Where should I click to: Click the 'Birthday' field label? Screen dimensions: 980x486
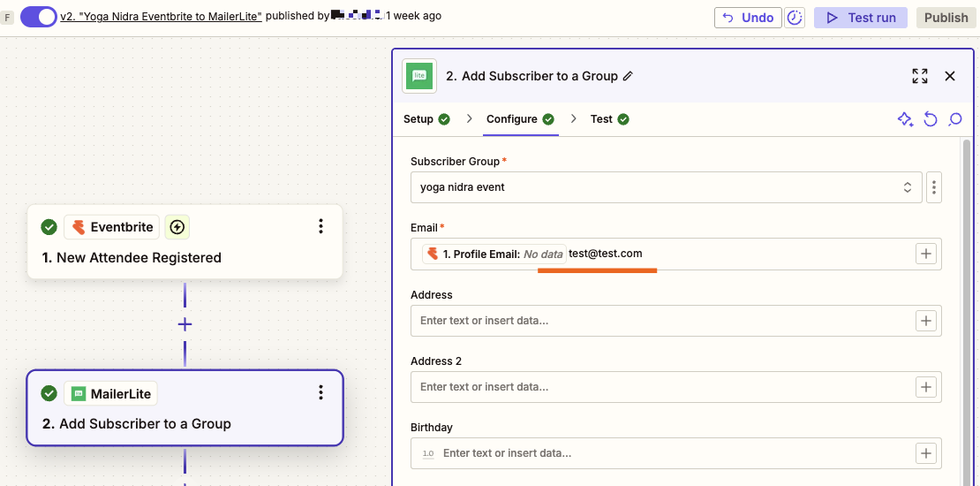(x=431, y=427)
